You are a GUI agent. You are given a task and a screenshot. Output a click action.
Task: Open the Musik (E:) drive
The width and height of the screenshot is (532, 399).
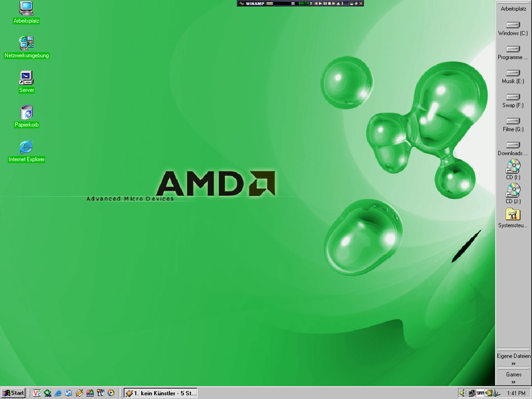513,77
